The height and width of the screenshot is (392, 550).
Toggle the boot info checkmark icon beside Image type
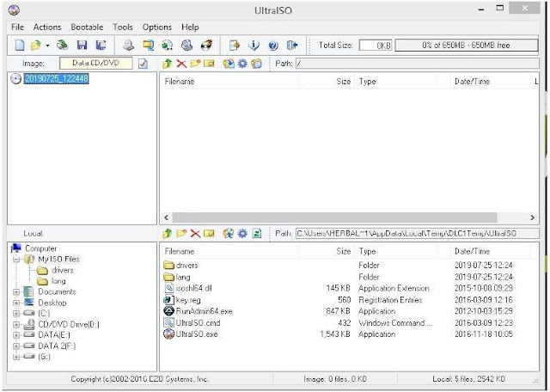click(143, 64)
